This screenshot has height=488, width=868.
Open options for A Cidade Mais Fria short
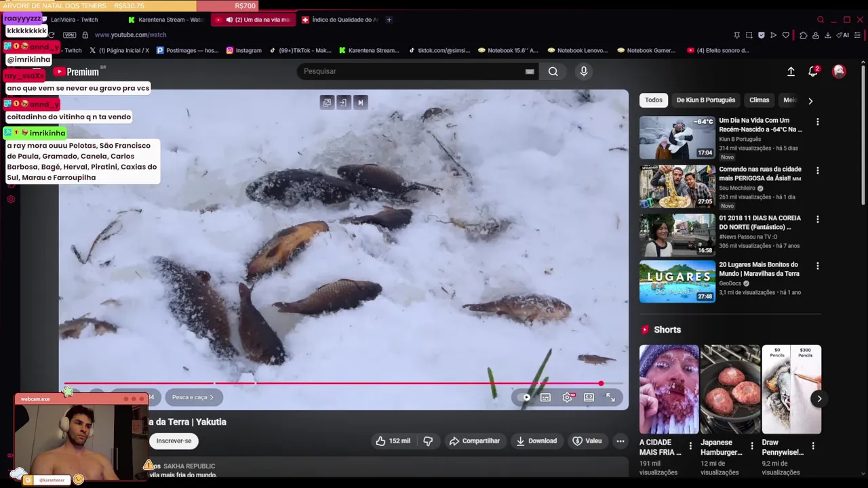(690, 446)
